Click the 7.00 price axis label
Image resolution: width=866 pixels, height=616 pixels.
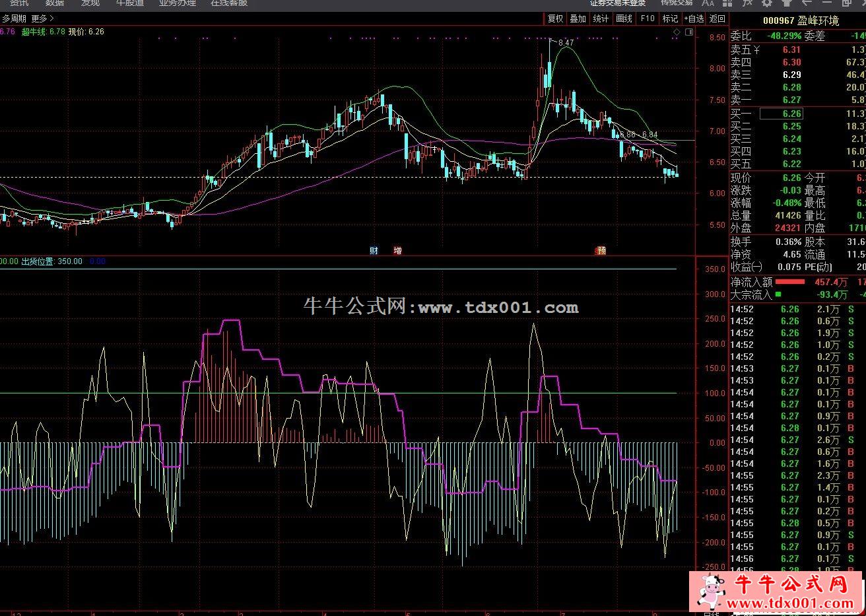click(717, 131)
